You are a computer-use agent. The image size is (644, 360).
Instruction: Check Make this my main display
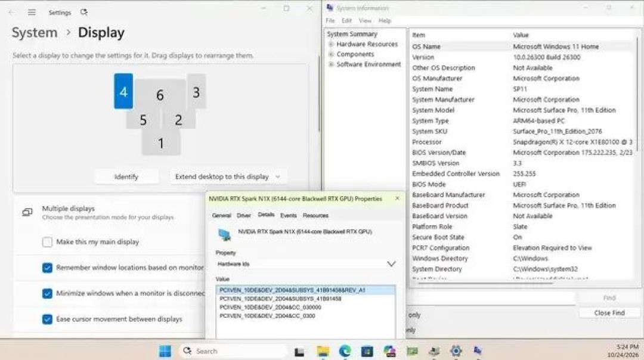point(47,242)
